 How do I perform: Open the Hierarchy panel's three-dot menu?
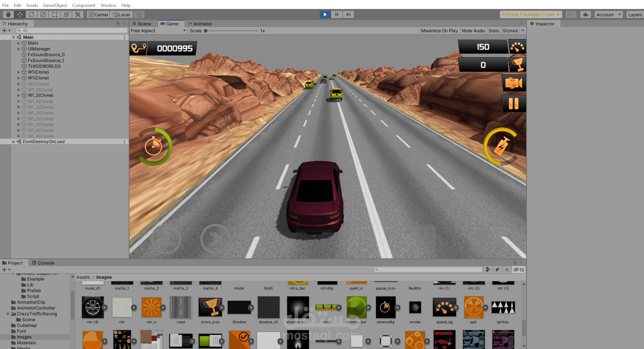pos(124,24)
